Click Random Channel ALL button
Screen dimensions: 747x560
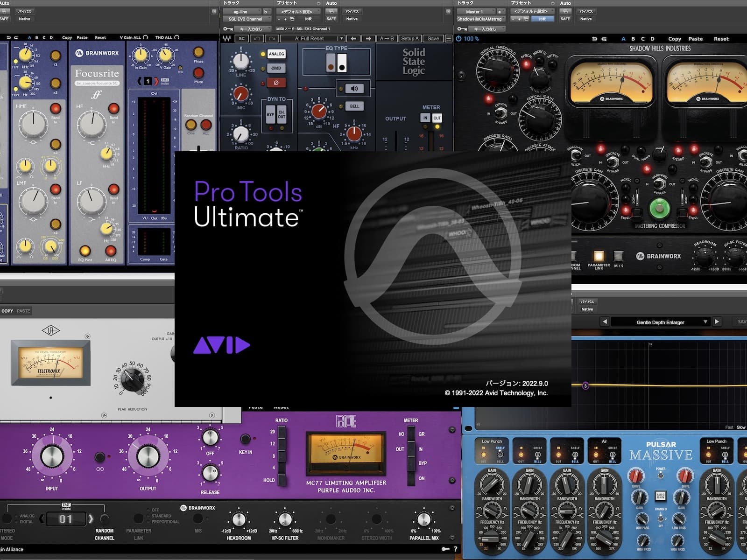[206, 125]
